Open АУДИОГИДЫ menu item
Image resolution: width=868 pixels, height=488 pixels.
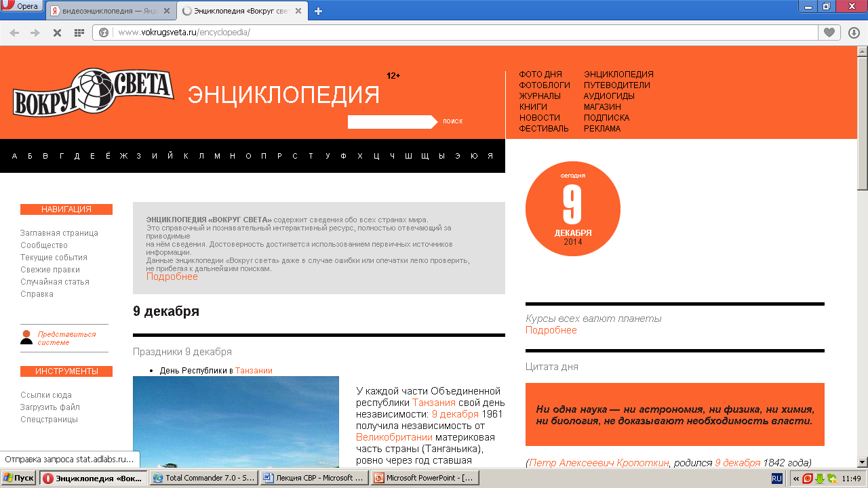[x=609, y=96]
